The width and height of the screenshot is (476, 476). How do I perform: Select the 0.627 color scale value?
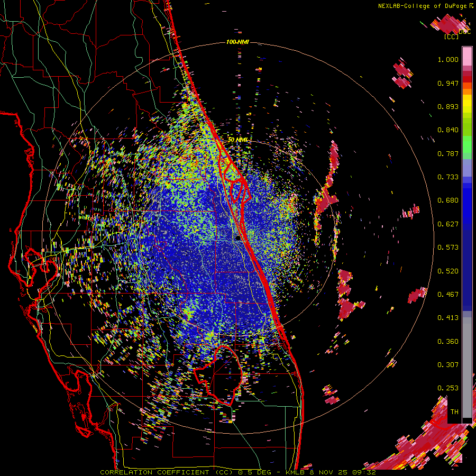(448, 224)
